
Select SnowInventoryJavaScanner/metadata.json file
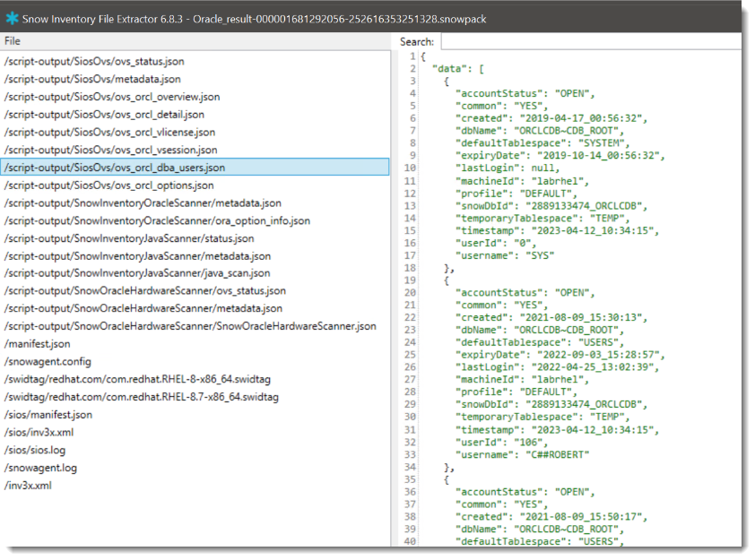pos(137,256)
